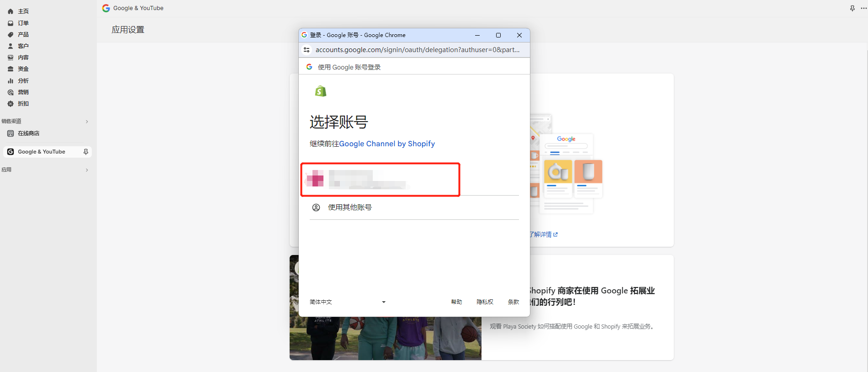The image size is (868, 372).
Task: Expand the 应用 apps section chevron
Action: [x=87, y=170]
